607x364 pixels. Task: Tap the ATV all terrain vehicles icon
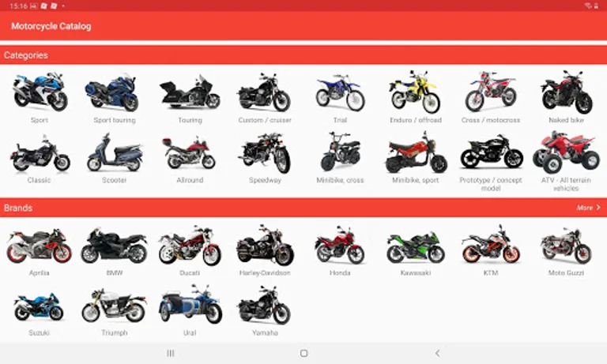(566, 152)
